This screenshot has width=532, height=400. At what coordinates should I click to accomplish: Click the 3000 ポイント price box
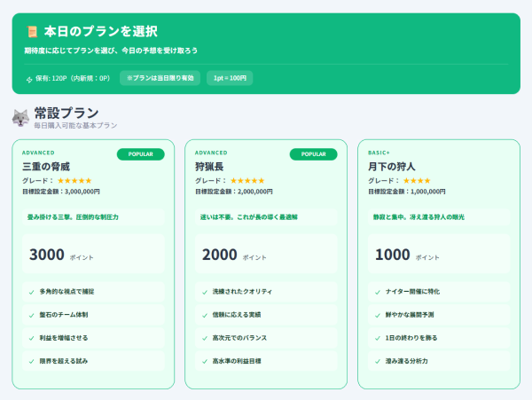coord(93,254)
